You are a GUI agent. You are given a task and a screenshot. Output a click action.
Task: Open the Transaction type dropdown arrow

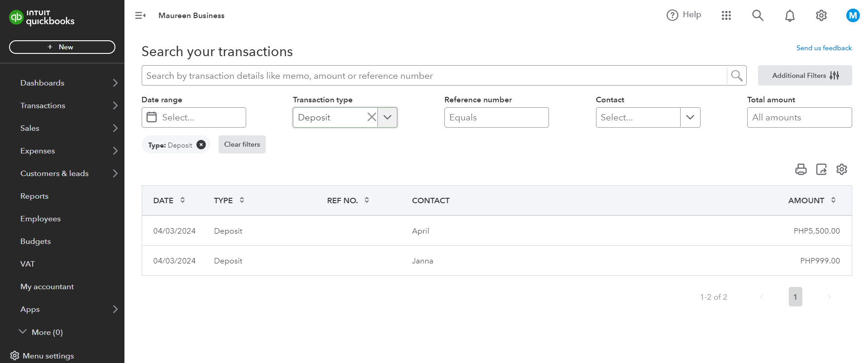point(388,117)
